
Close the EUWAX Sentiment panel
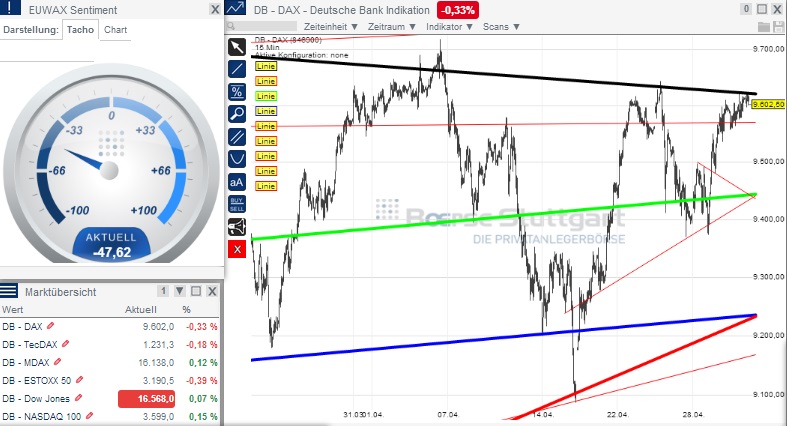tap(215, 9)
